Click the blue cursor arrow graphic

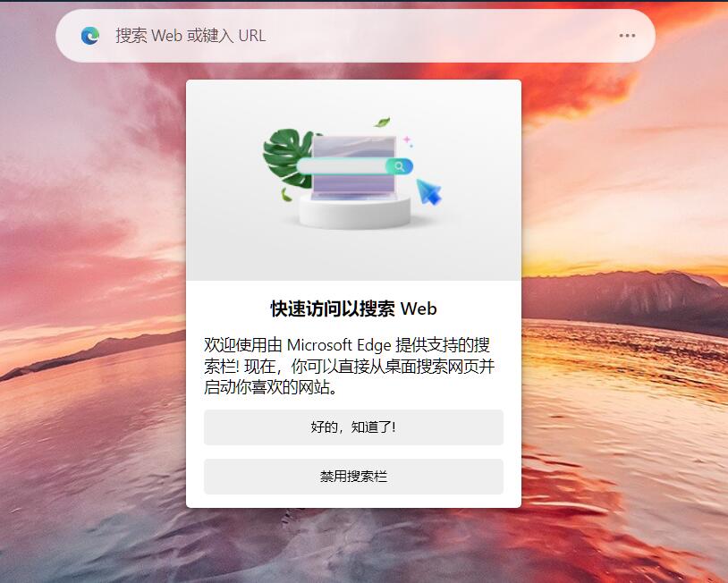click(428, 191)
